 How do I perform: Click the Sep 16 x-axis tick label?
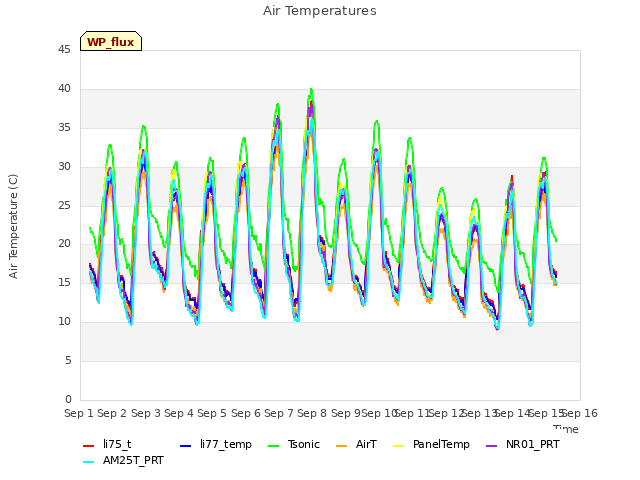(x=580, y=413)
